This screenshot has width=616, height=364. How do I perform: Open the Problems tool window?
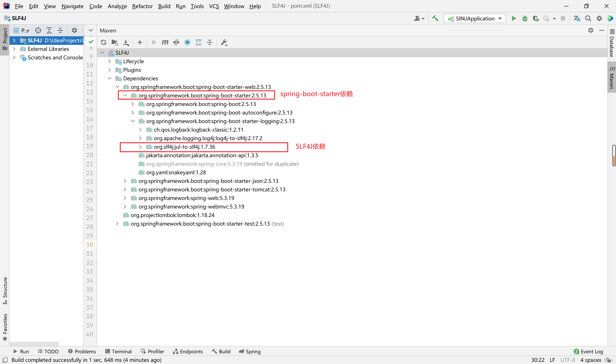82,351
